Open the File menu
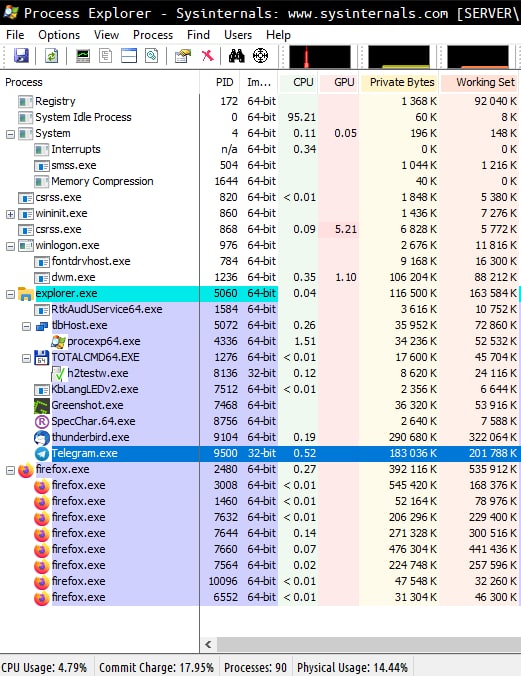This screenshot has height=676, width=521. coord(15,34)
